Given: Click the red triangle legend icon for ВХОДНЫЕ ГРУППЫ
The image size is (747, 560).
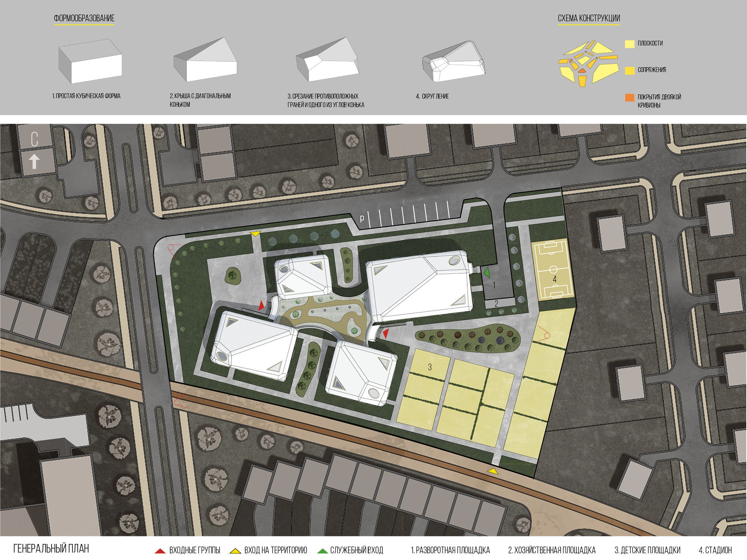Looking at the screenshot, I should tap(160, 551).
